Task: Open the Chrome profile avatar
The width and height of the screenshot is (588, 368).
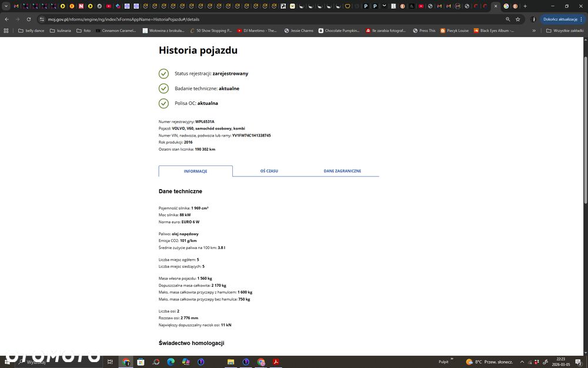Action: tap(533, 19)
